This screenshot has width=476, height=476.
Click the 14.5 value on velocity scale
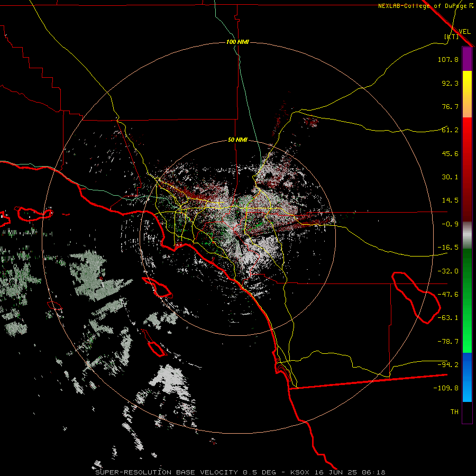[x=450, y=200]
